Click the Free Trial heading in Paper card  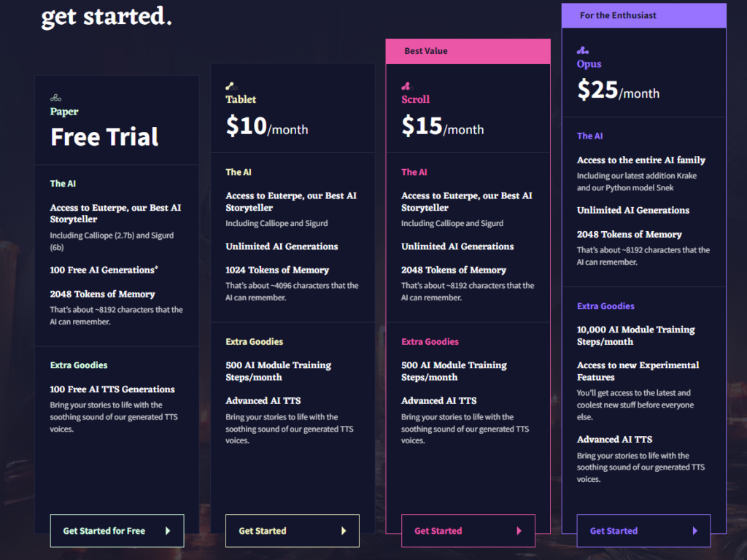tap(104, 137)
